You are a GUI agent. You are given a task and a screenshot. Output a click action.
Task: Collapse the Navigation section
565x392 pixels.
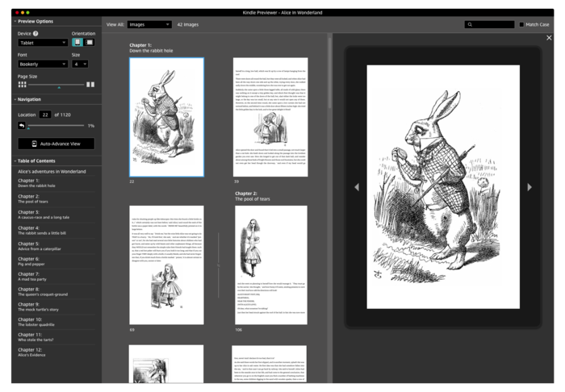click(15, 99)
